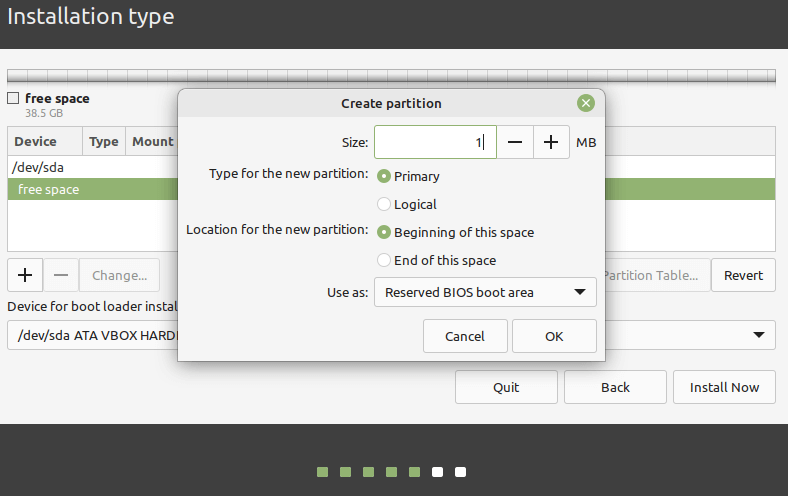Go Back to previous installer step
788x496 pixels.
point(615,387)
